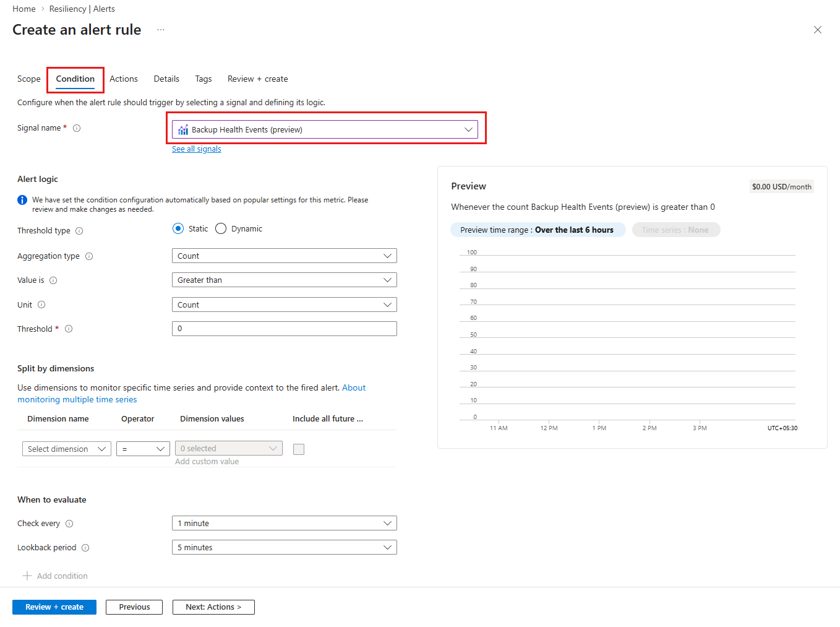Click the UTC+05:30 timezone label on chart

[782, 428]
